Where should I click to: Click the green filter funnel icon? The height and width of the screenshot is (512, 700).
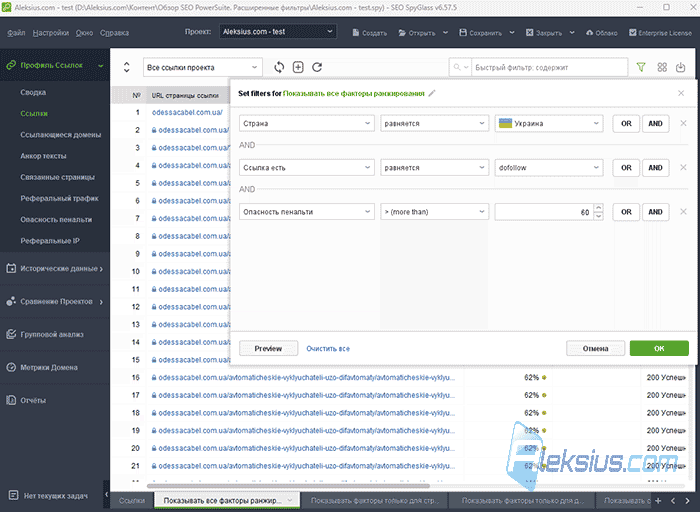click(x=641, y=67)
